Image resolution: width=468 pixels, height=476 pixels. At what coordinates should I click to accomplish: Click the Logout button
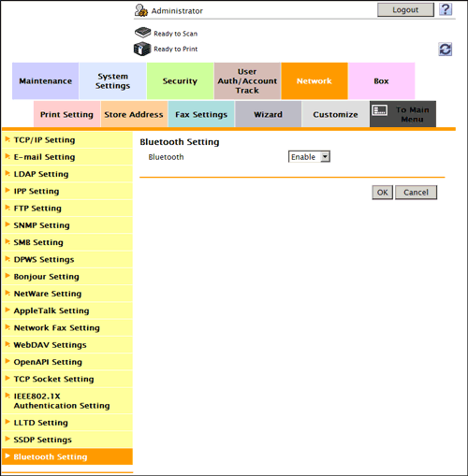pos(405,10)
